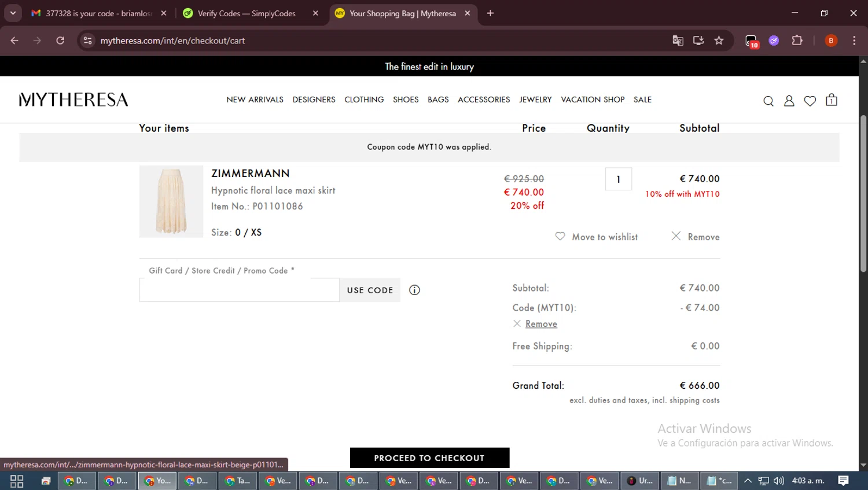Open the Chrome profile avatar B
868x490 pixels.
click(x=831, y=40)
